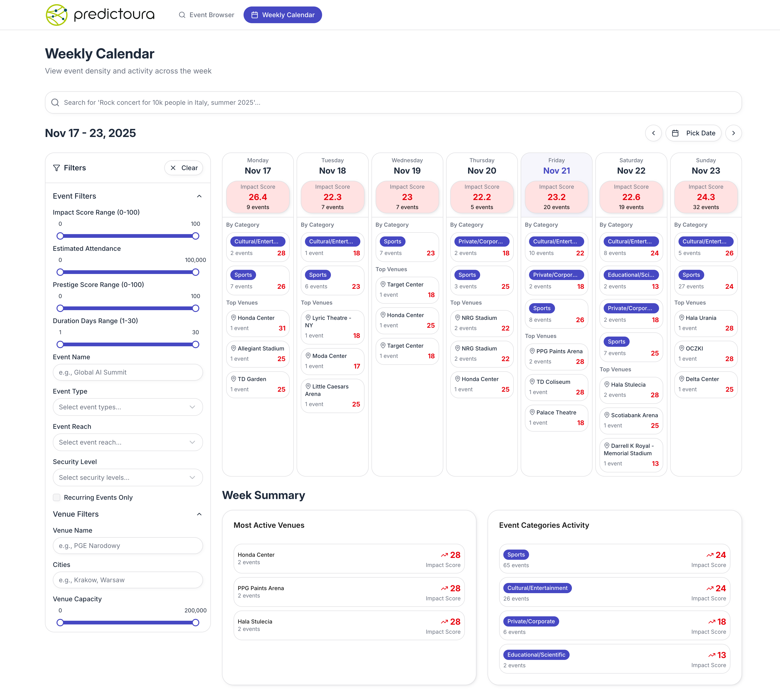Click trend arrow icon beside Sports score

pos(710,555)
